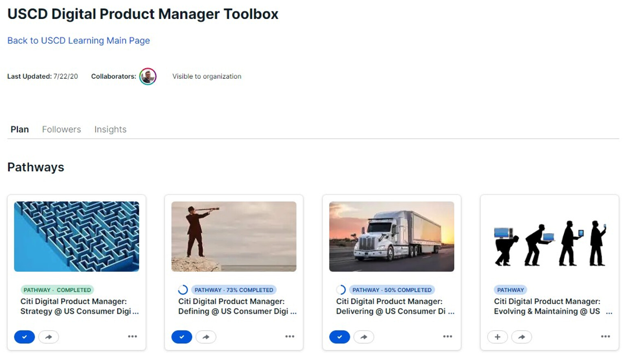Click share arrow on Evolving & Maintaining card
Image resolution: width=633 pixels, height=364 pixels.
521,337
